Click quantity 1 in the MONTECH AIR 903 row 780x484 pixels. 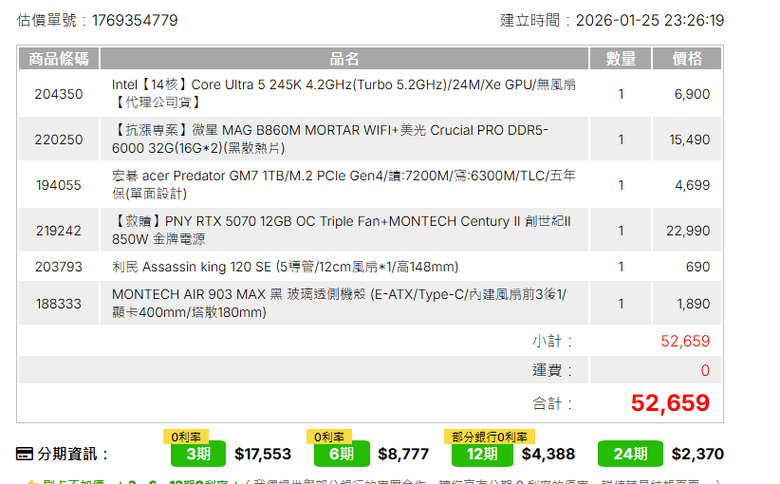pos(621,303)
